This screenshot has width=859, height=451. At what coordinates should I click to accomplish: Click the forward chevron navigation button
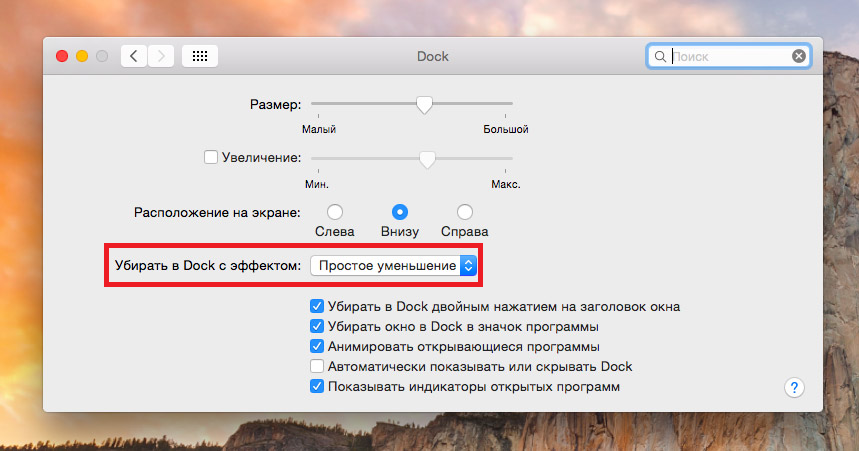click(161, 56)
